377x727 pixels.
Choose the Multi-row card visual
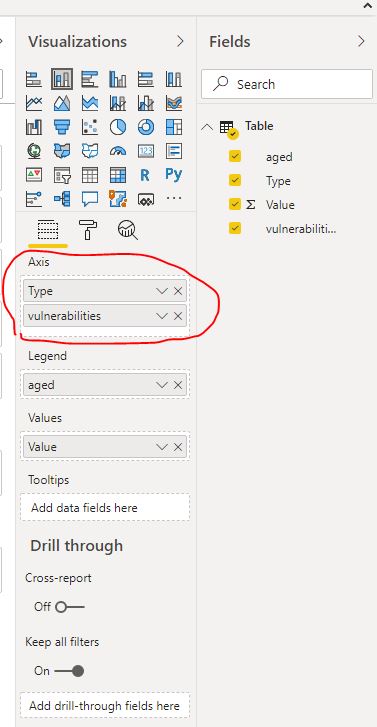(173, 151)
